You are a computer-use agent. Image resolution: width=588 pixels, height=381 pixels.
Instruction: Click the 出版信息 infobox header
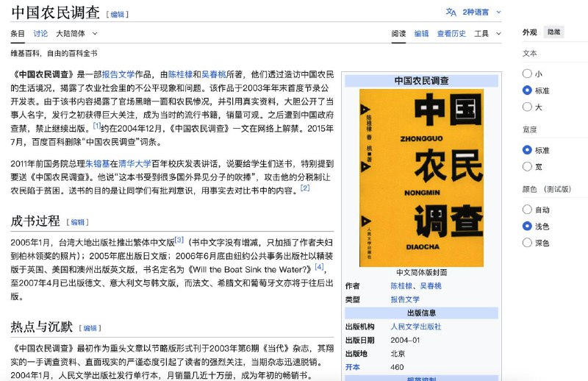click(421, 313)
